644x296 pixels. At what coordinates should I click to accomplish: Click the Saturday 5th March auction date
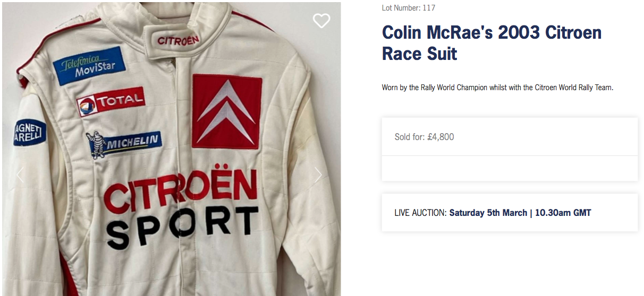pos(488,213)
